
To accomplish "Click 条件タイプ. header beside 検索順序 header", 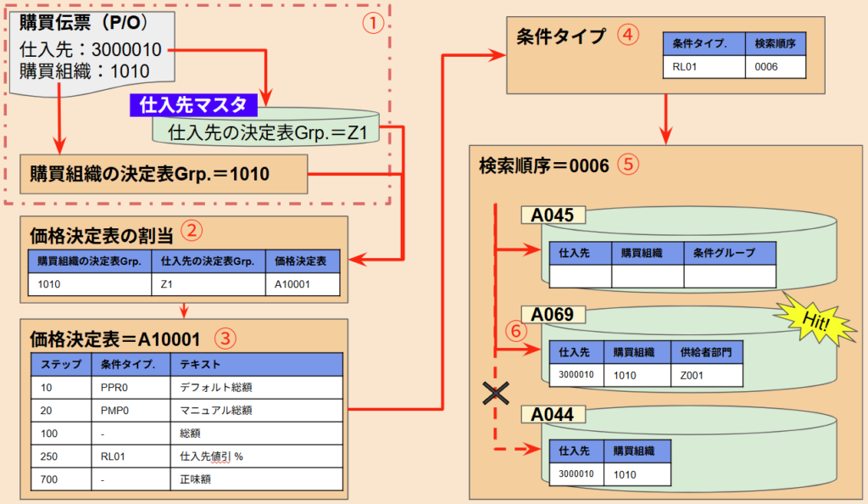I will 704,44.
